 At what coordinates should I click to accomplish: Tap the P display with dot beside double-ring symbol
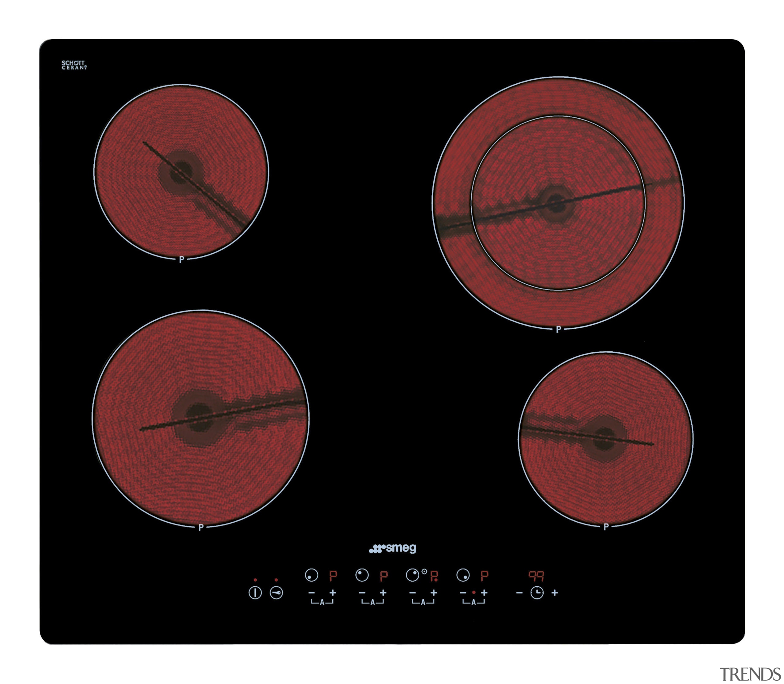coord(434,576)
